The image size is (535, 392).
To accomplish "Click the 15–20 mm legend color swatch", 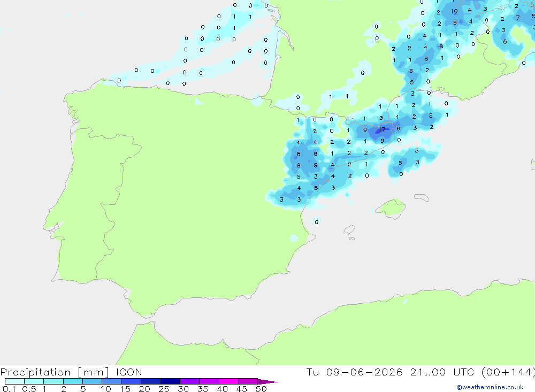I will point(131,381).
